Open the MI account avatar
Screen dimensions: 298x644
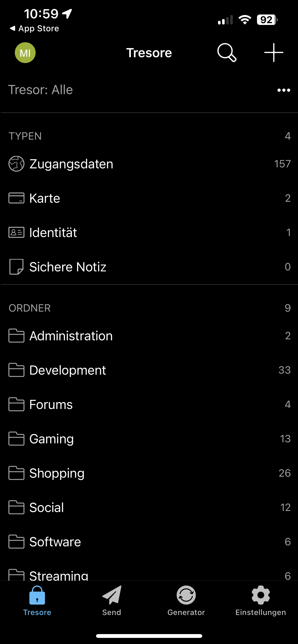point(25,53)
